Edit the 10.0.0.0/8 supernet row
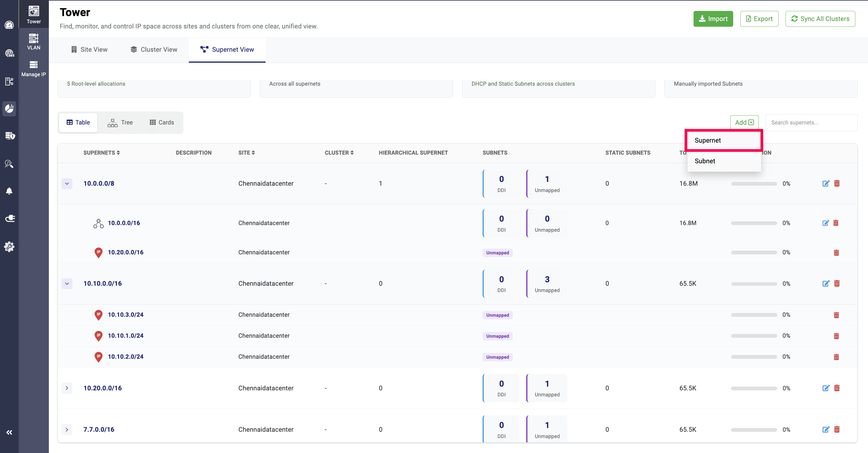868x453 pixels. point(825,183)
